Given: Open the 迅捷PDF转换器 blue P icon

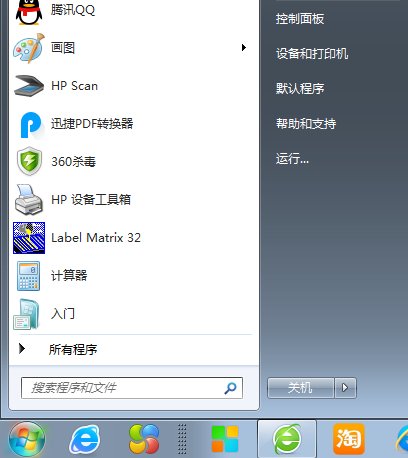Looking at the screenshot, I should pyautogui.click(x=31, y=124).
